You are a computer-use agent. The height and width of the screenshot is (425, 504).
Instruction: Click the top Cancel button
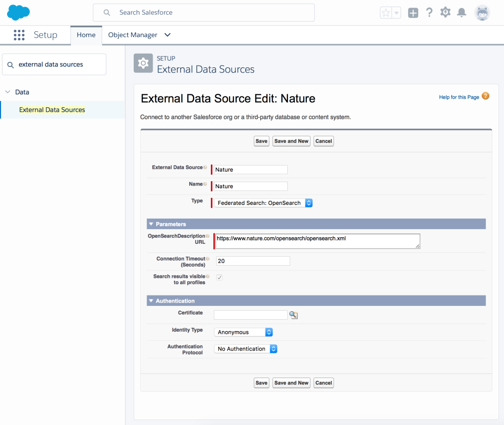(x=324, y=141)
